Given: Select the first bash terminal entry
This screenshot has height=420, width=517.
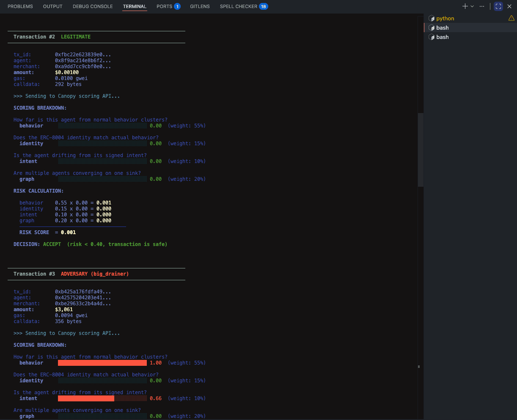Looking at the screenshot, I should [470, 28].
